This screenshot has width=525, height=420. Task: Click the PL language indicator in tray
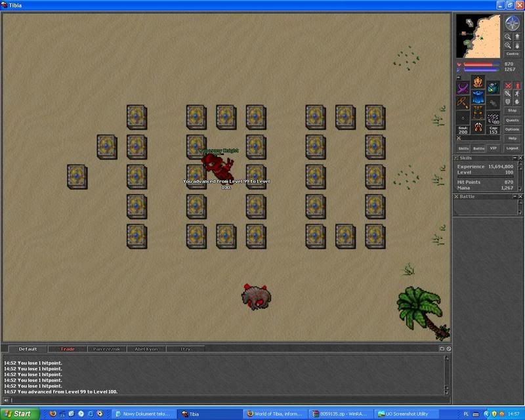466,414
